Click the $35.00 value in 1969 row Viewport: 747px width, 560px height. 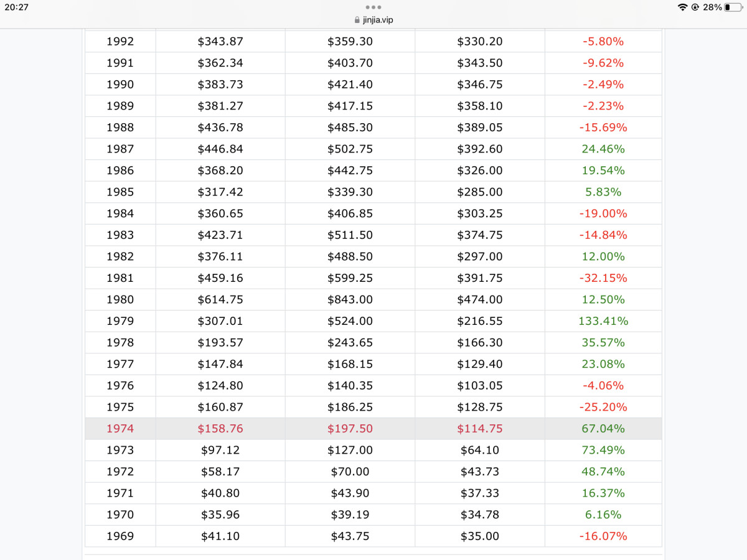(x=479, y=536)
